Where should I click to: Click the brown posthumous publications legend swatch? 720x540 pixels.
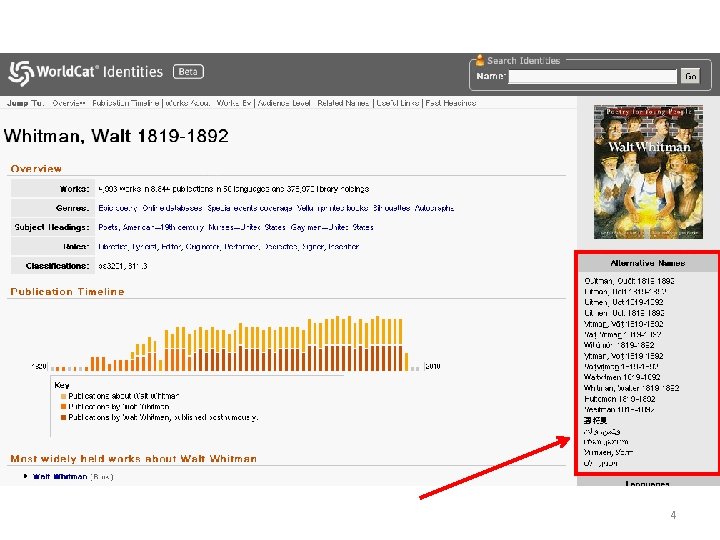(63, 417)
